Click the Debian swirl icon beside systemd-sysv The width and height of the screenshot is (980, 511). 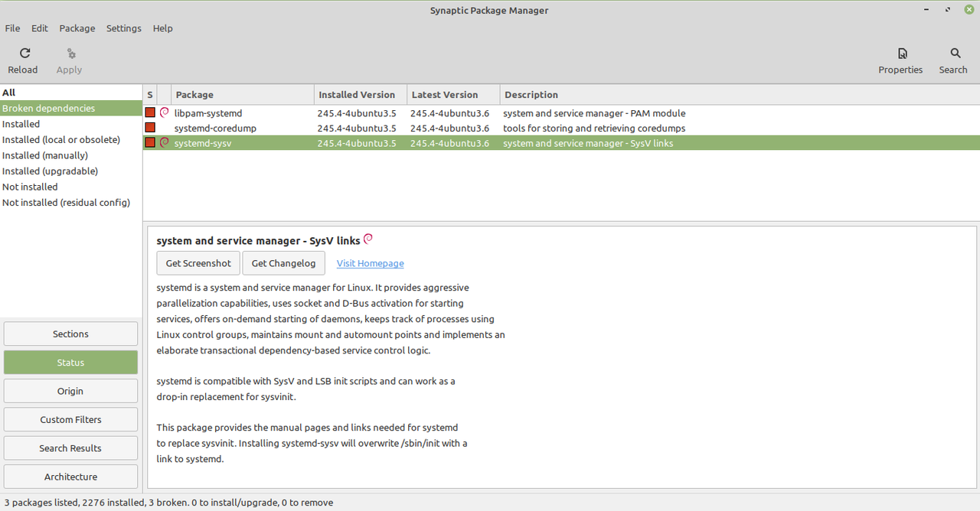pos(164,142)
